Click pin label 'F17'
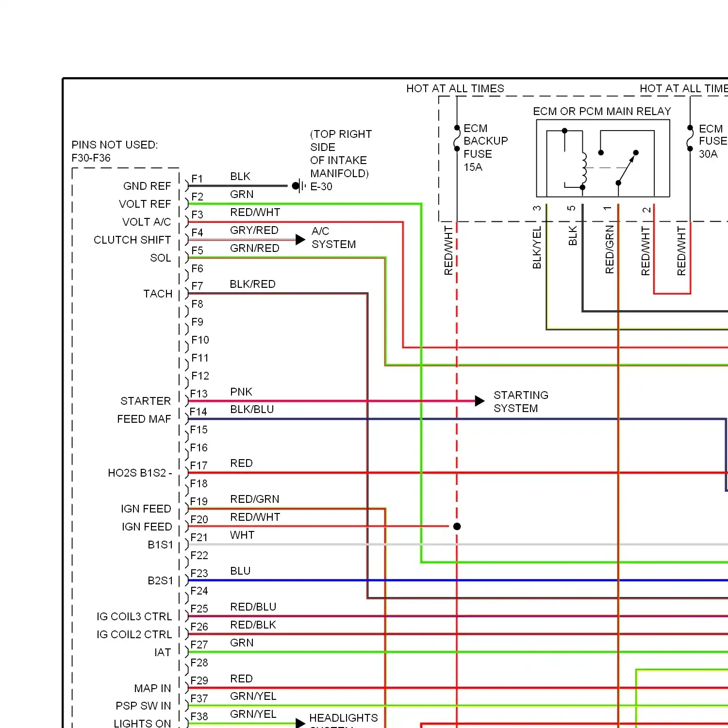The width and height of the screenshot is (728, 728). pyautogui.click(x=199, y=465)
